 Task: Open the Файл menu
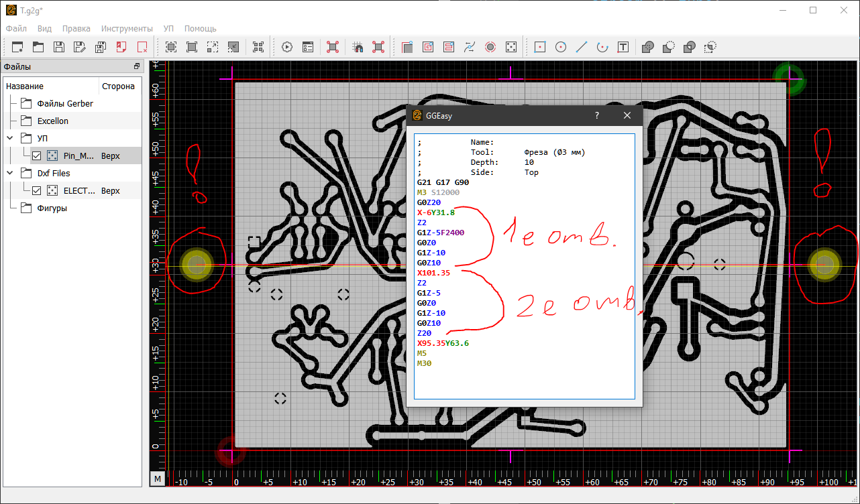(16, 29)
